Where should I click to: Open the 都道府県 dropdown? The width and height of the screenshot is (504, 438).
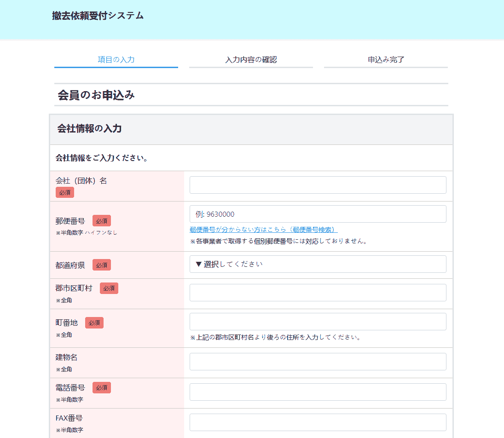[318, 264]
